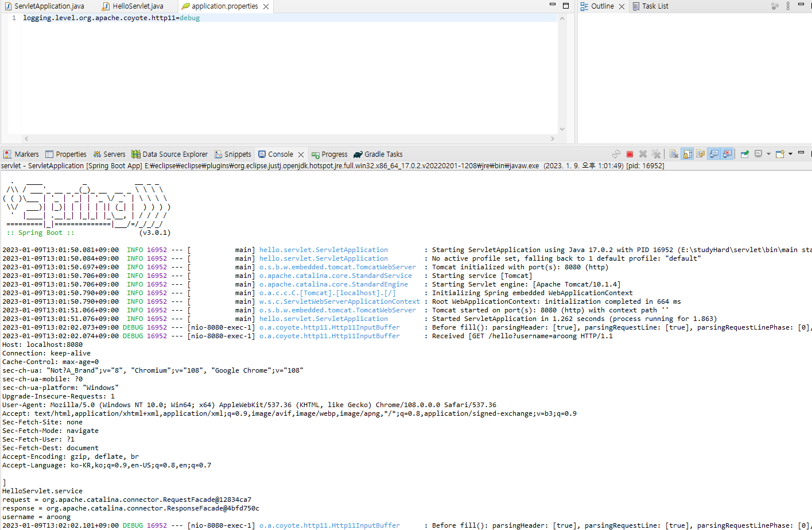This screenshot has width=812, height=530.
Task: Open o.s.b.w.embedded.tomcat.TomcatWebServer link on 'Tomcat initialized' line
Action: point(337,267)
